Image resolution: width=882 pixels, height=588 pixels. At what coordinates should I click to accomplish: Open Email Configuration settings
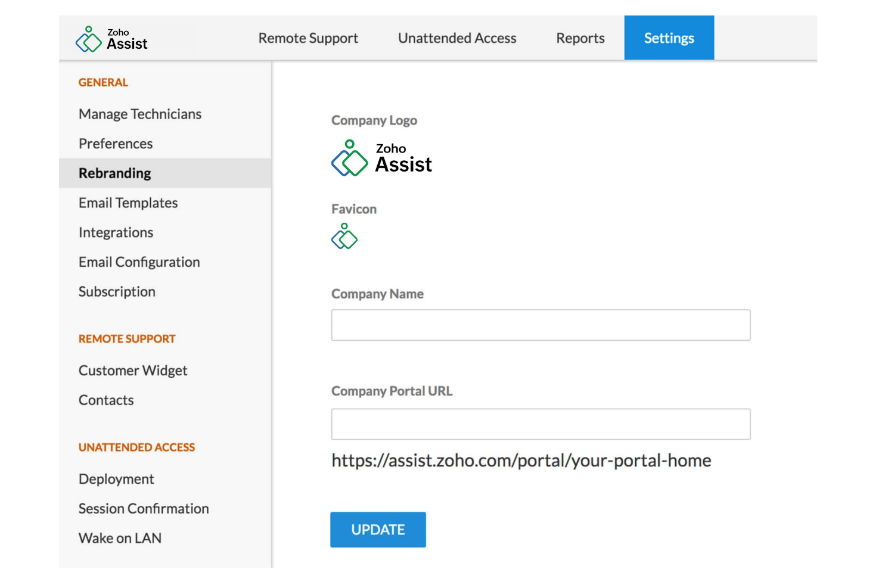click(x=139, y=262)
